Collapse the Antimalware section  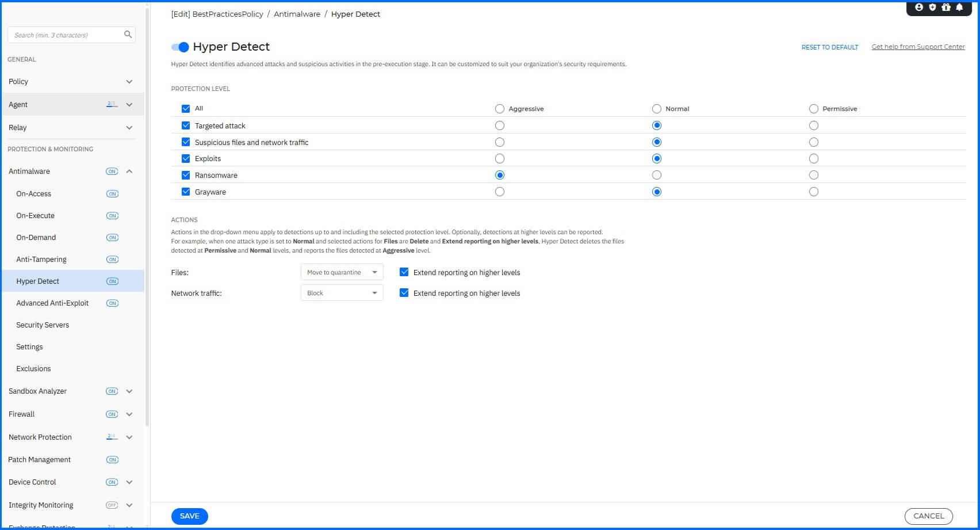pos(129,171)
